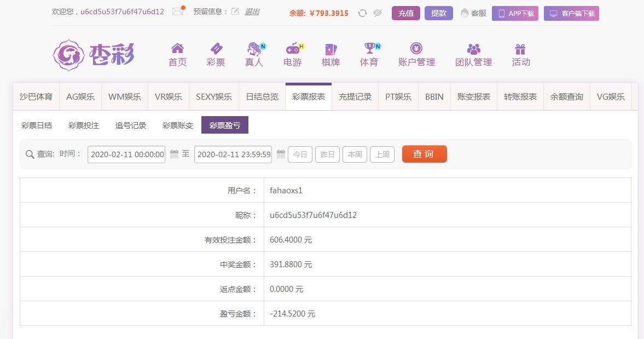Click the 退出 logout link
Screen dimensions: 644x339
click(252, 12)
